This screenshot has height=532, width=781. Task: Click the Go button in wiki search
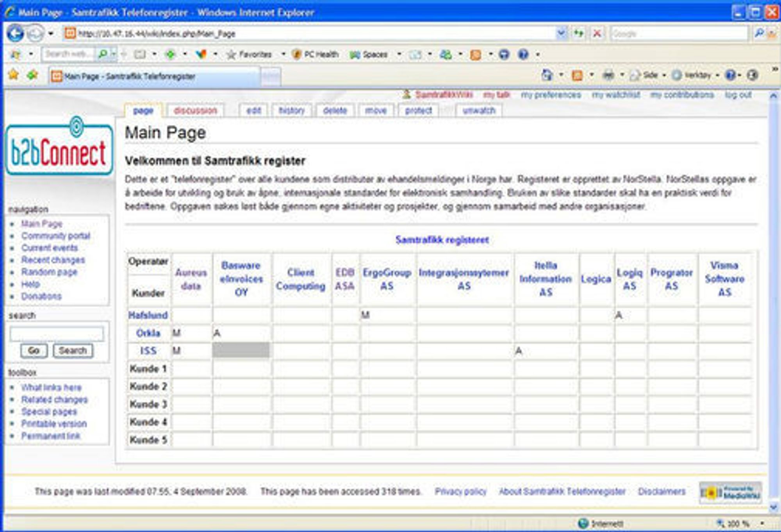(34, 351)
